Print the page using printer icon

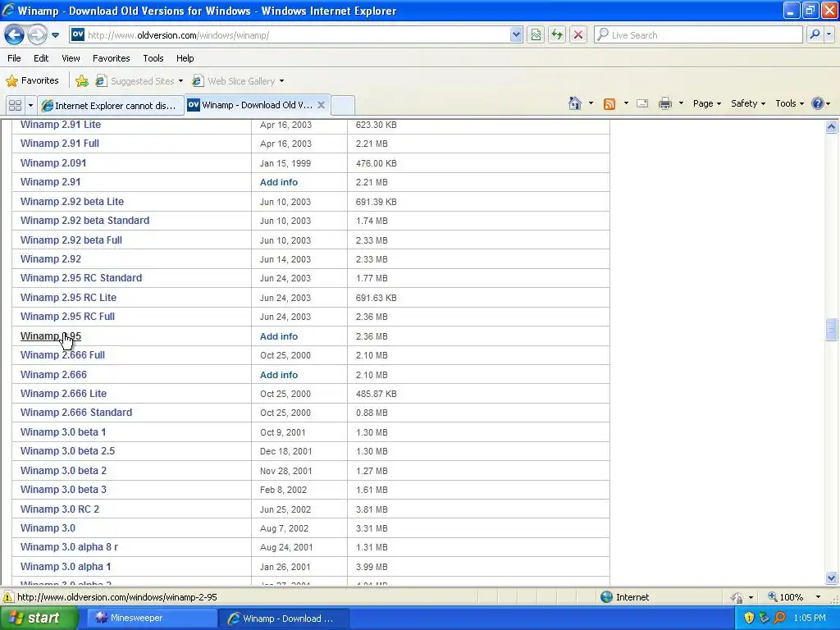click(664, 103)
